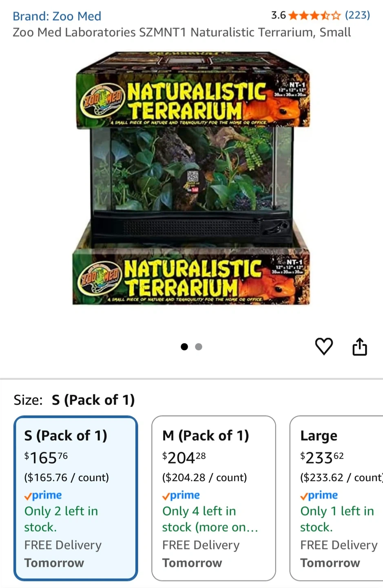Tap 'Only 2 left in stock' text
Viewport: 383px width, 588px height.
click(x=61, y=519)
